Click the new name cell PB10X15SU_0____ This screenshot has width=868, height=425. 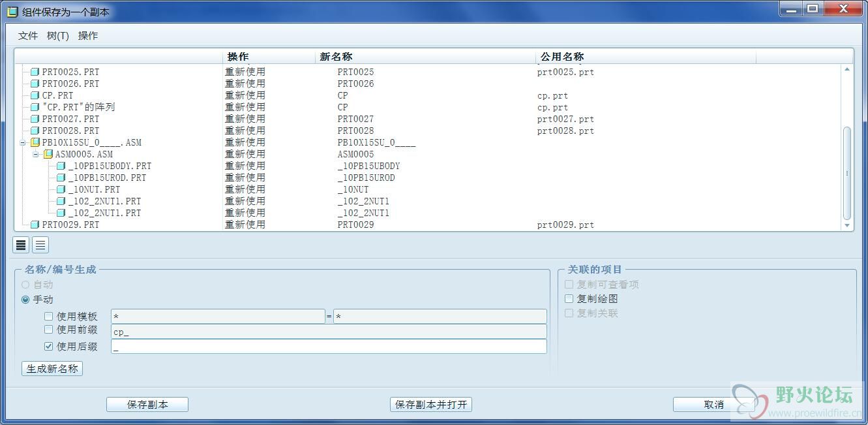tap(376, 142)
